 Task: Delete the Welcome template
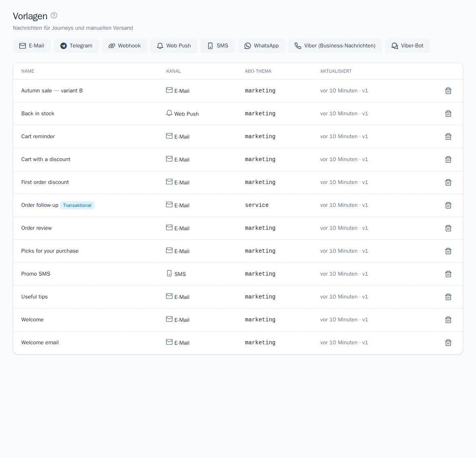tap(448, 320)
